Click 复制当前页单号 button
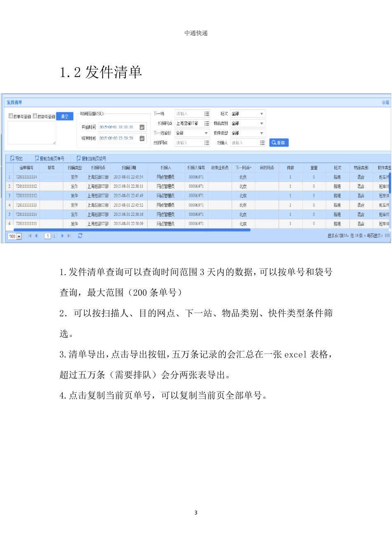Screen dimensions: 392x555 tap(50, 159)
